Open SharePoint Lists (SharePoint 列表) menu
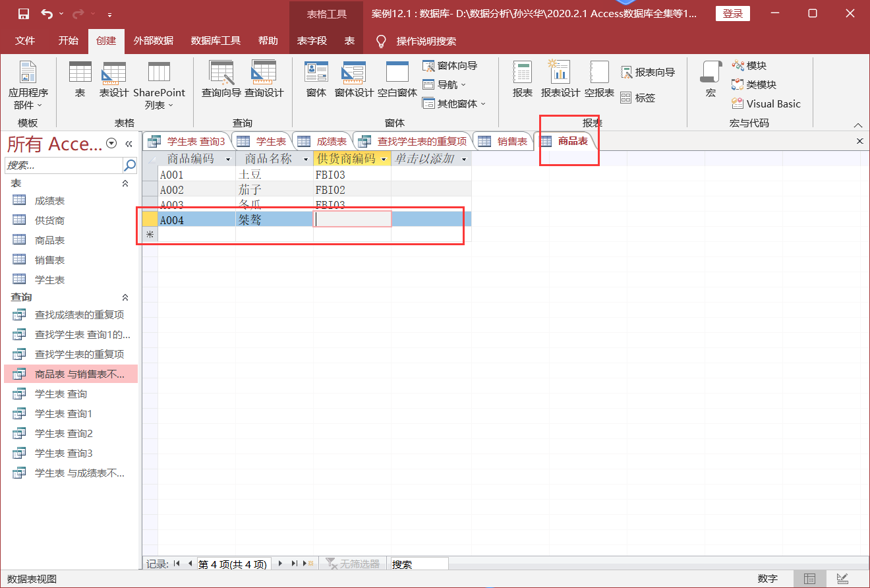This screenshot has height=588, width=870. tap(159, 86)
